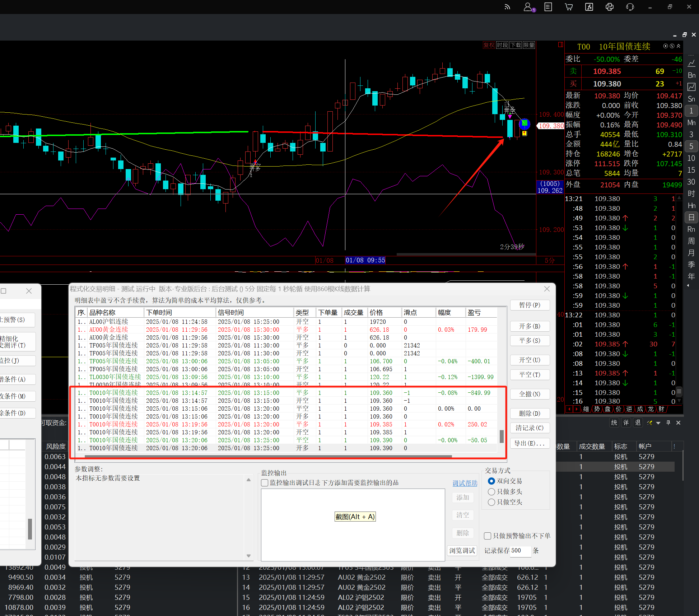Click the lightning icon in quote header
699x616 pixels.
(x=672, y=46)
